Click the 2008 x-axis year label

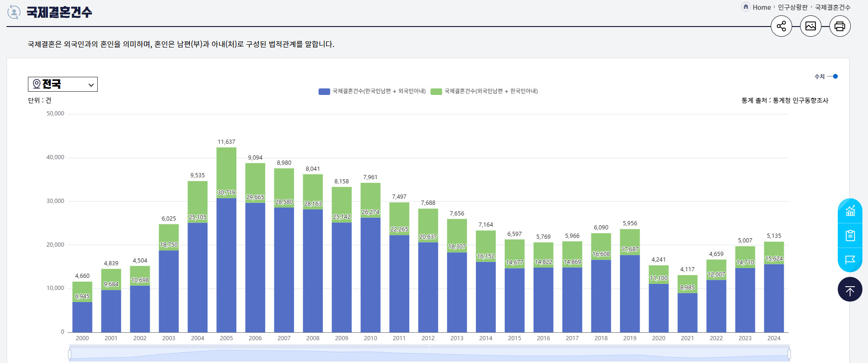pyautogui.click(x=313, y=338)
